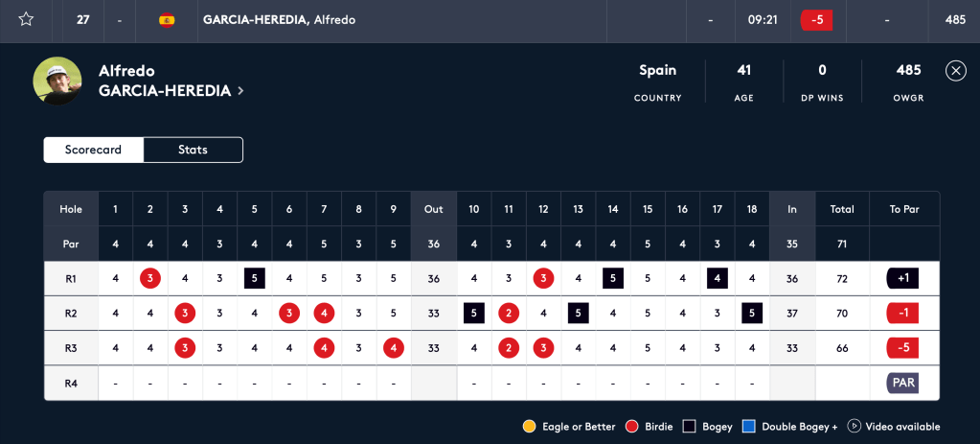
Task: Close the scorecard panel with X
Action: click(x=955, y=70)
